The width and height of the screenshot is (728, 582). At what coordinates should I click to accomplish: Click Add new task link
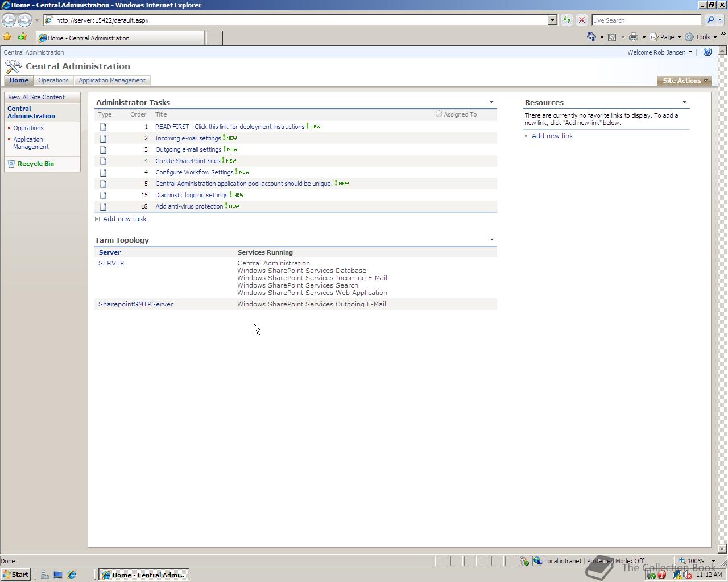click(x=125, y=219)
